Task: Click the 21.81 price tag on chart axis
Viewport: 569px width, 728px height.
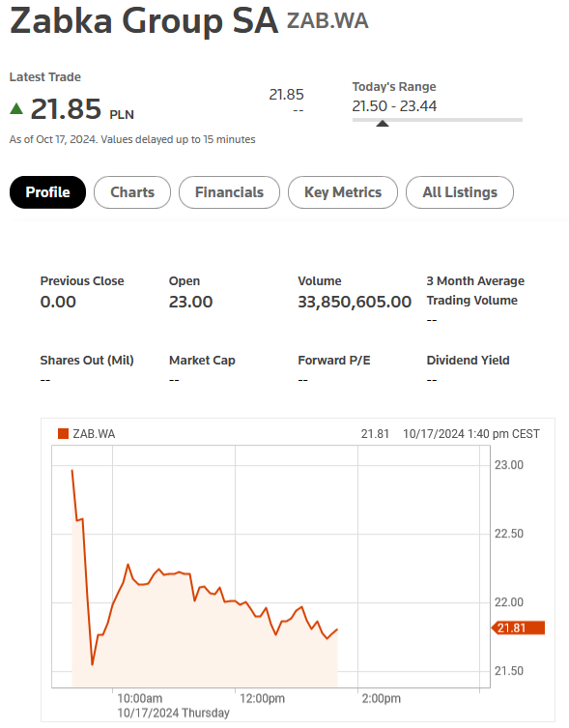Action: pos(518,627)
